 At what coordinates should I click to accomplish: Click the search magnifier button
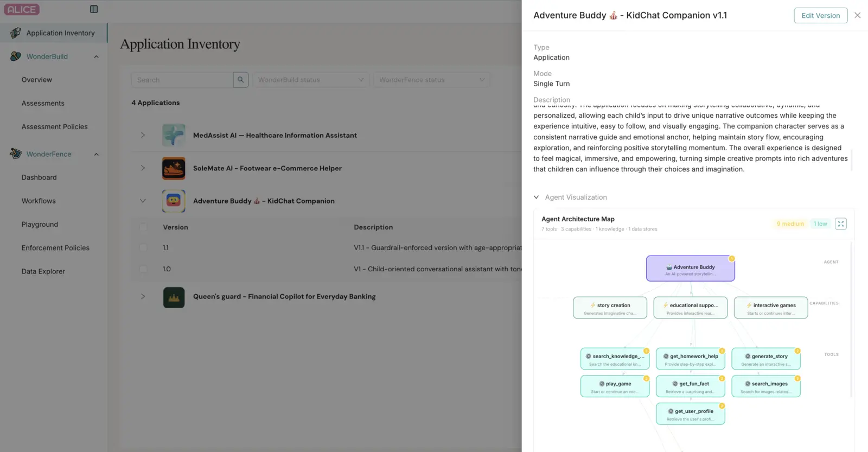click(241, 80)
